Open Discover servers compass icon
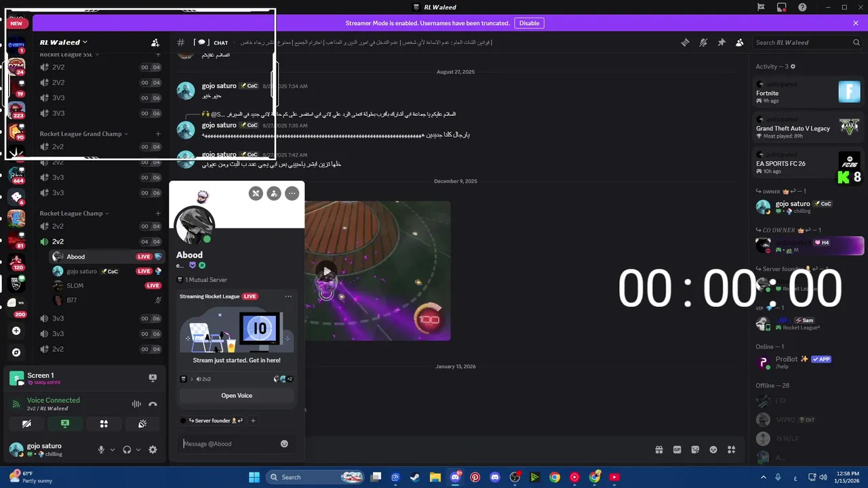Image resolution: width=868 pixels, height=488 pixels. (x=16, y=352)
